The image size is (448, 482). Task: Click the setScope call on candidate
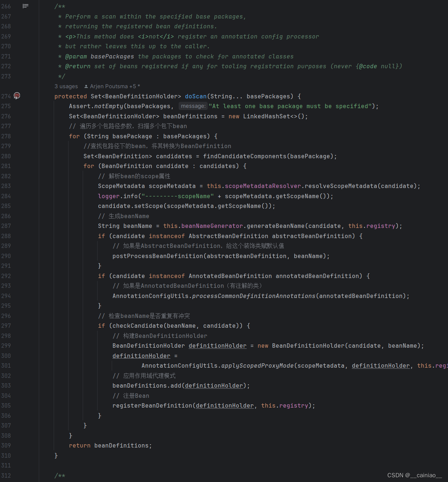click(149, 206)
